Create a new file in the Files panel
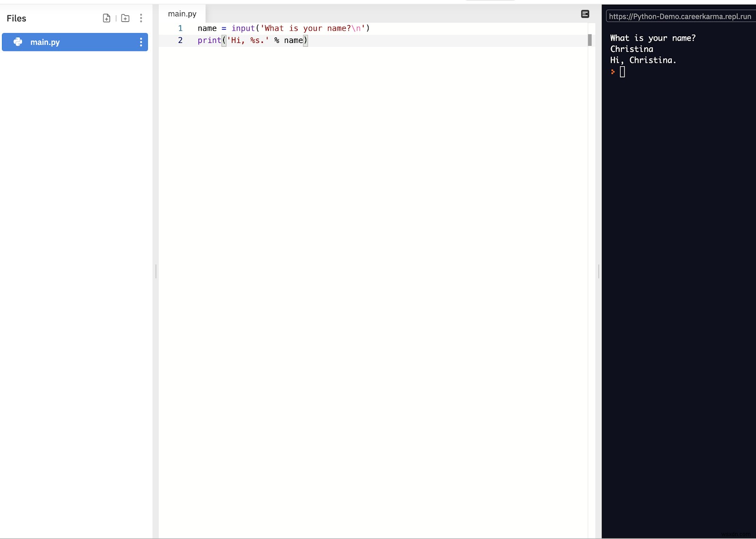 tap(107, 18)
